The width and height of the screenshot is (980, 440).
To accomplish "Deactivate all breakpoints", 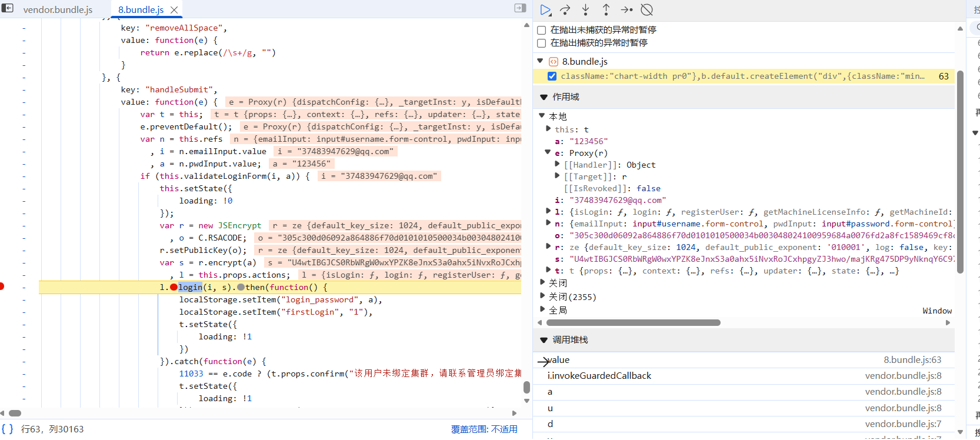I will click(x=646, y=9).
